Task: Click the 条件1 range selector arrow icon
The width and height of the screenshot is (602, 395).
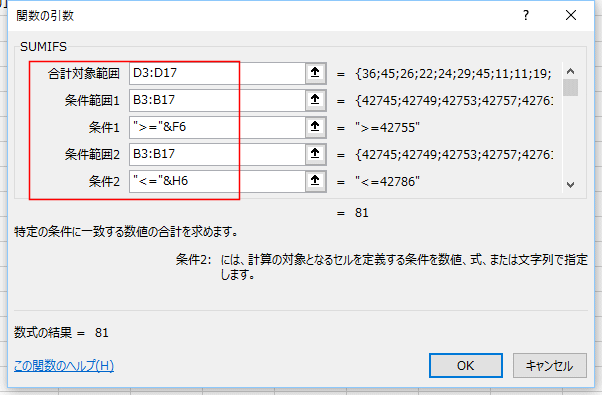Action: (x=315, y=127)
